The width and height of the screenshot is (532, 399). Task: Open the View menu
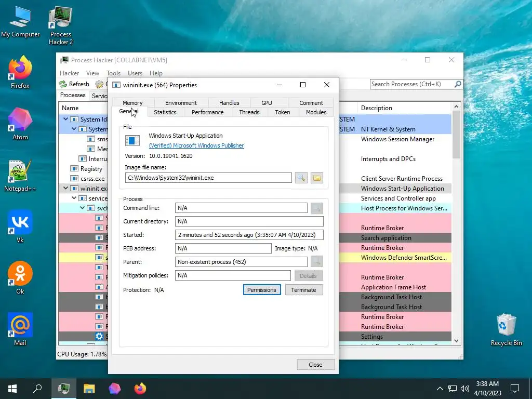pos(92,73)
